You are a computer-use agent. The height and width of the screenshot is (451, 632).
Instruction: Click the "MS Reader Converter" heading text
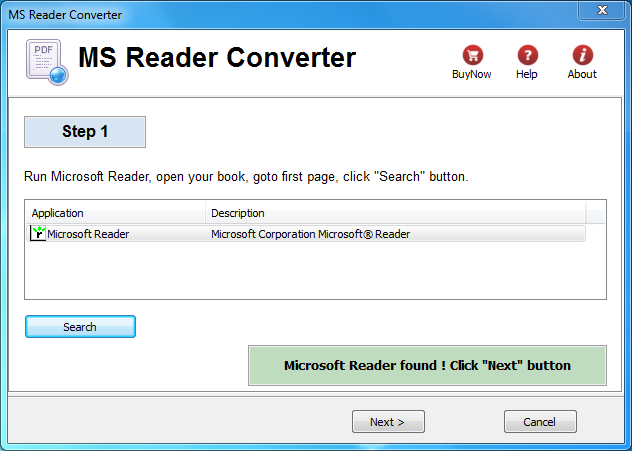click(217, 57)
